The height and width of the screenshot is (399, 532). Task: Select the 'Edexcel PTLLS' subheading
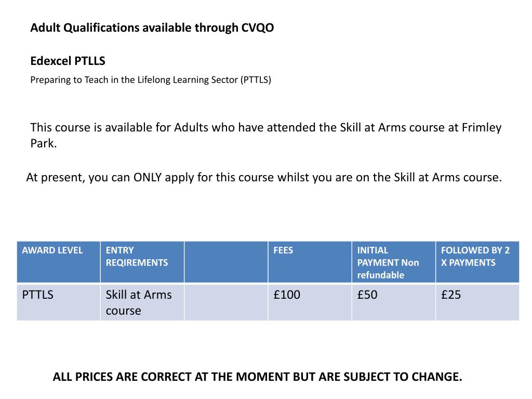tap(68, 61)
